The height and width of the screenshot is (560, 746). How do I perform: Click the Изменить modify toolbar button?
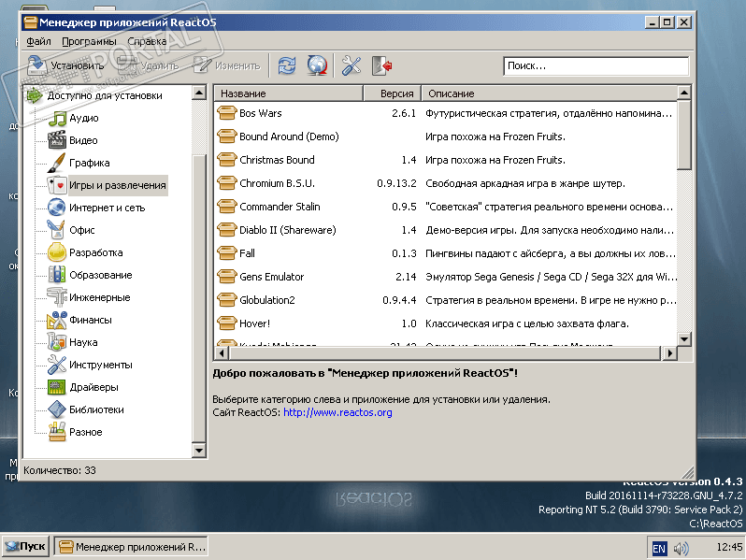click(x=227, y=65)
